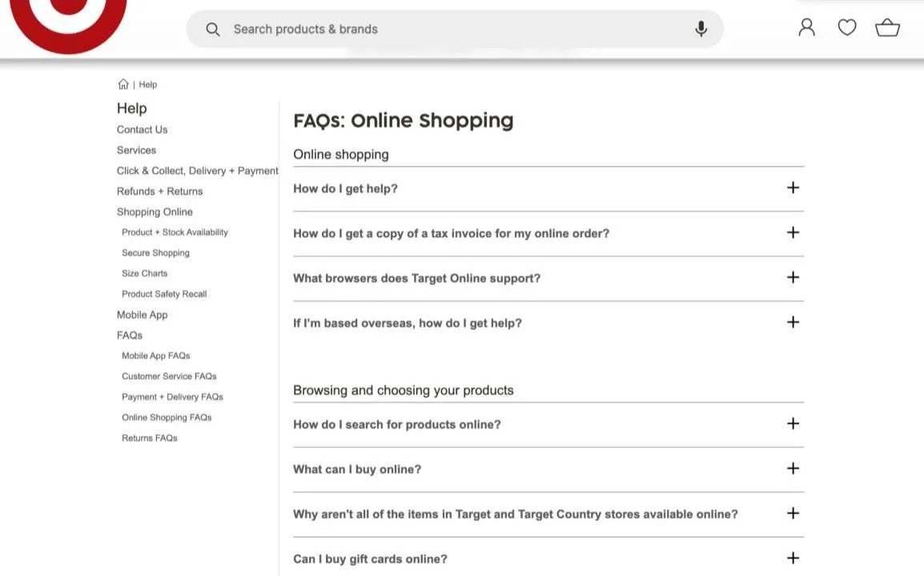
Task: Expand 'What browsers does Target Online support?'
Action: click(791, 276)
